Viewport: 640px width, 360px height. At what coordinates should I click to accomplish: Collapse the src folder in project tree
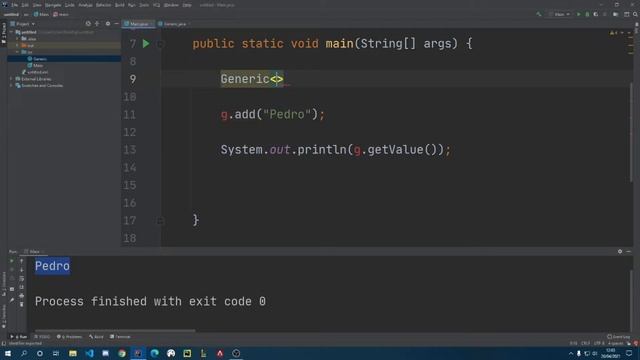click(17, 52)
